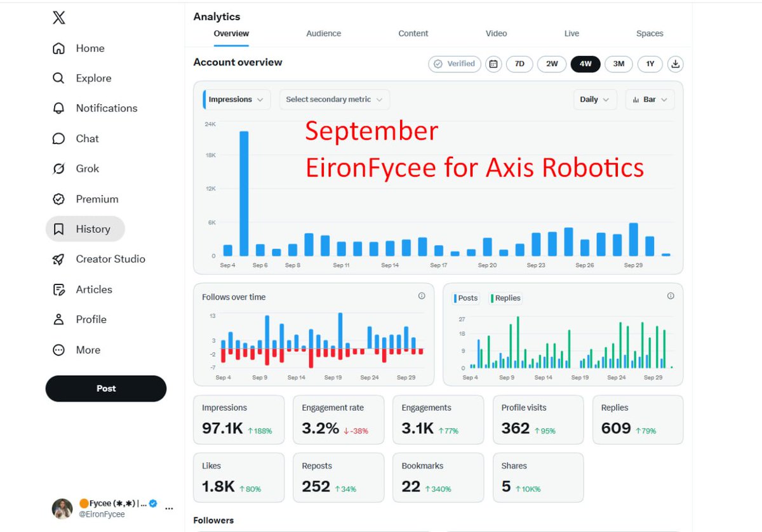Toggle Posts series in the chart legend

pos(465,298)
